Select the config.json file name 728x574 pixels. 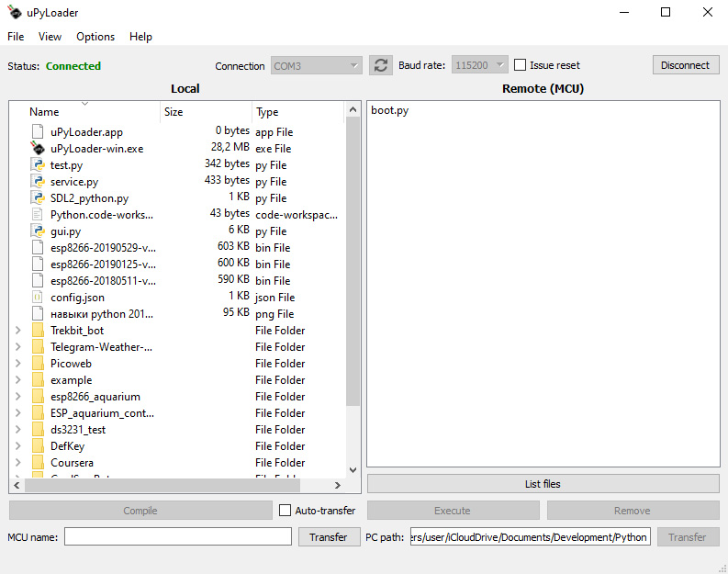[x=77, y=298]
